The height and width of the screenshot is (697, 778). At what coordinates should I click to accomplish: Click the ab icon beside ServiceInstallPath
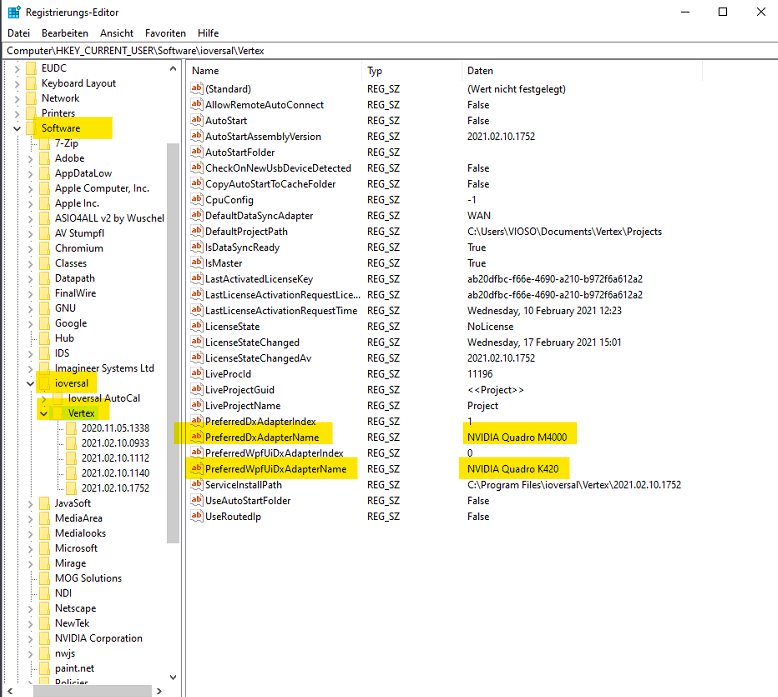pyautogui.click(x=196, y=485)
